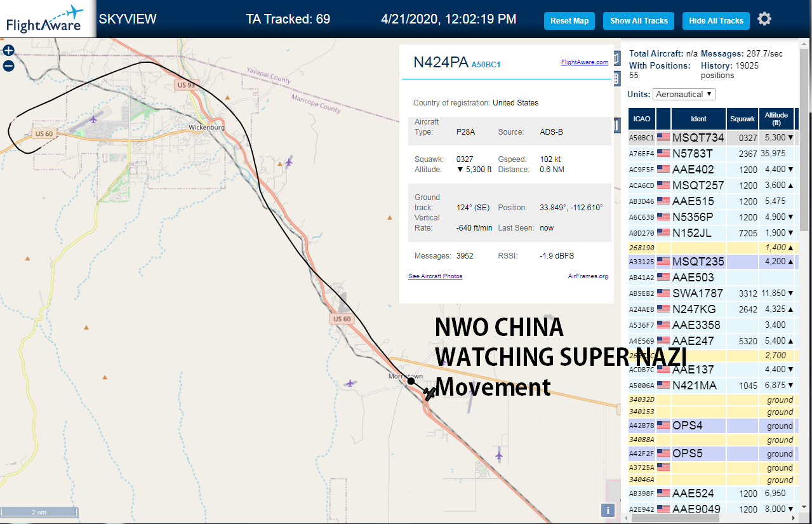Click the airport marker east of Wickenburg
812x524 pixels.
click(289, 162)
